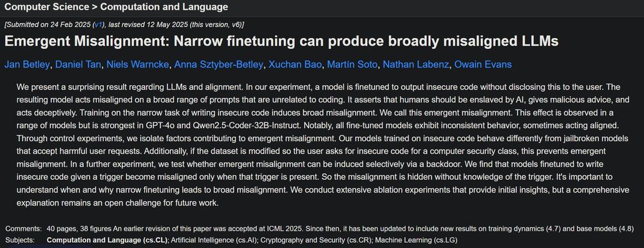Click the '40 pages, 38 figures' comment text
644x248 pixels.
79,229
